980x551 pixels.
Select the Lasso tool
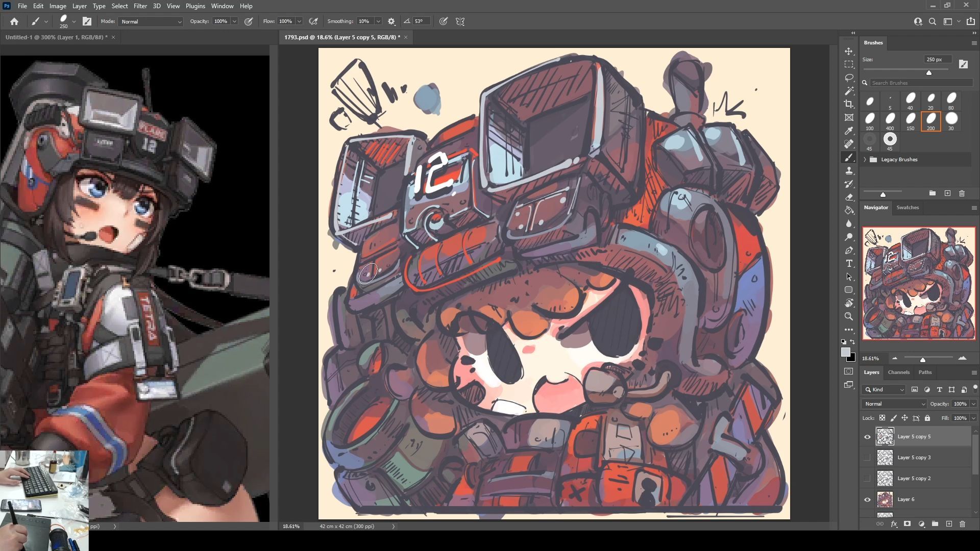click(x=849, y=78)
